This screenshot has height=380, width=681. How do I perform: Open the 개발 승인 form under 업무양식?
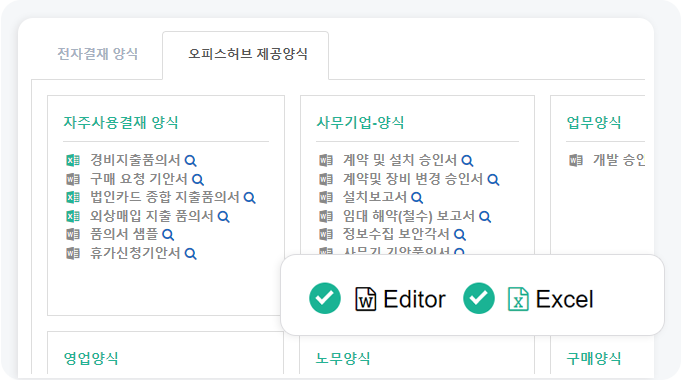[619, 160]
